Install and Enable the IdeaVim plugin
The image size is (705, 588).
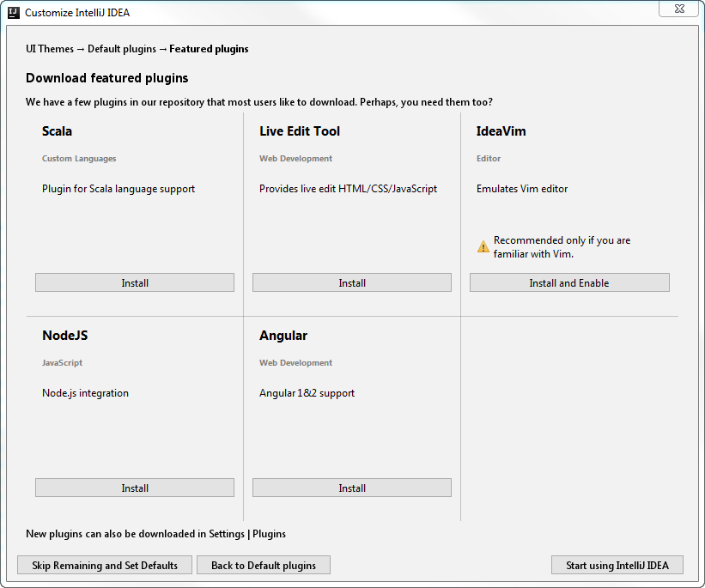pos(568,282)
